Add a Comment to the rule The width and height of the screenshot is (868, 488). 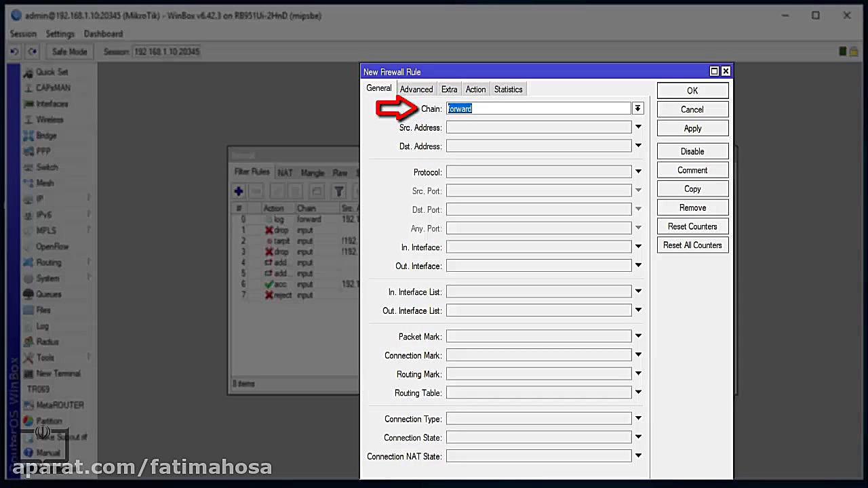coord(692,171)
